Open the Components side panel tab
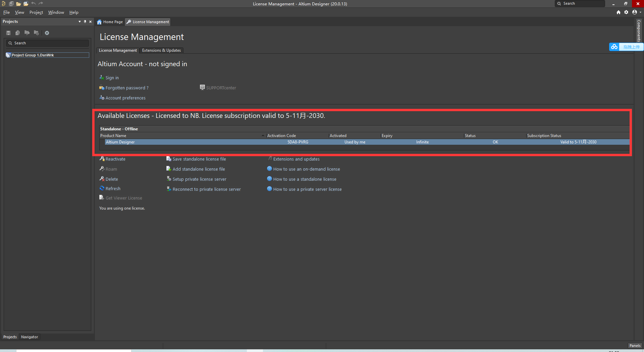The image size is (644, 352). (x=639, y=31)
